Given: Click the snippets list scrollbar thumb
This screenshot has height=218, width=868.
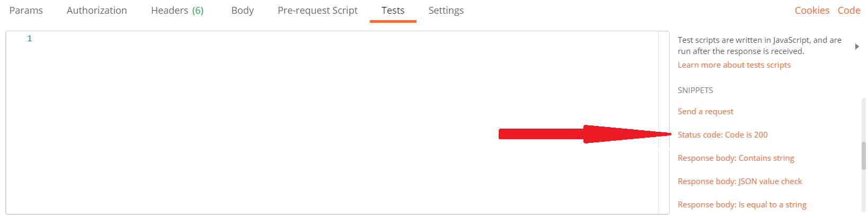Looking at the screenshot, I should point(863,155).
